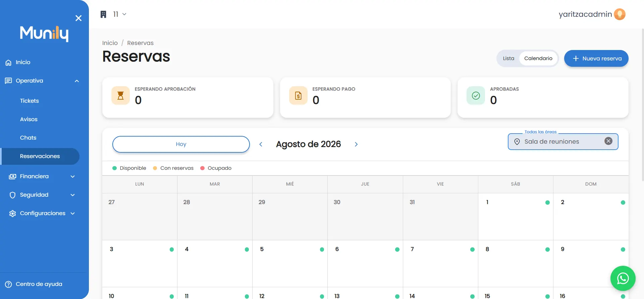Image resolution: width=644 pixels, height=299 pixels.
Task: Click the Configuraciones gear icon
Action: pyautogui.click(x=12, y=213)
